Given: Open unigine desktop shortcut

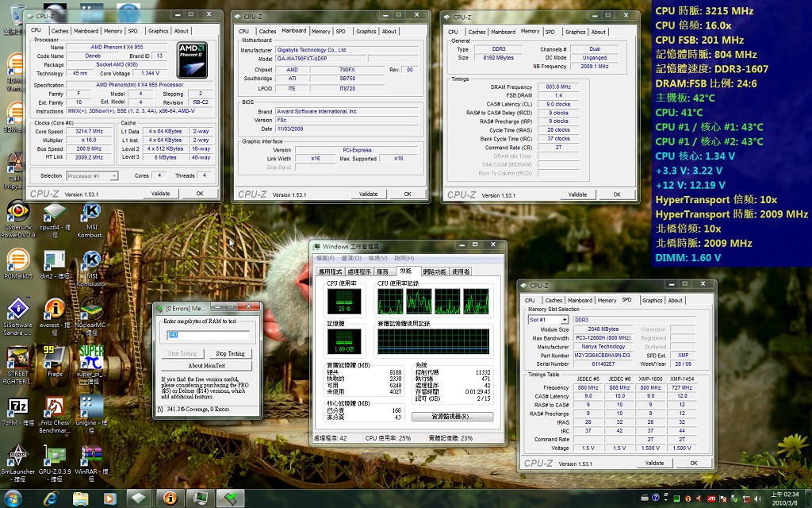Looking at the screenshot, I should (92, 414).
